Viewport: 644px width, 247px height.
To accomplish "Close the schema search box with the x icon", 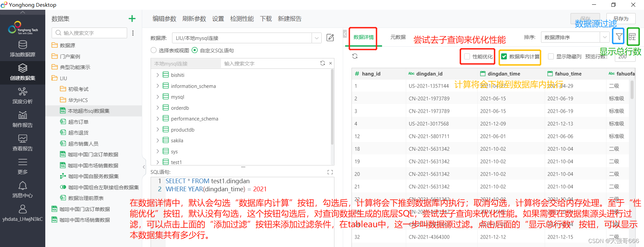I will tap(330, 63).
